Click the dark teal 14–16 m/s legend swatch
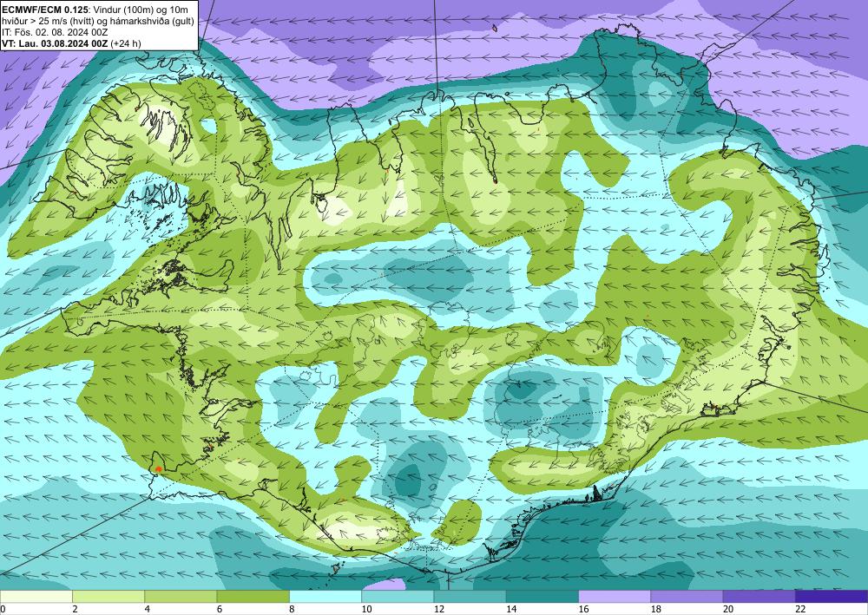The height and width of the screenshot is (615, 868). 542,596
